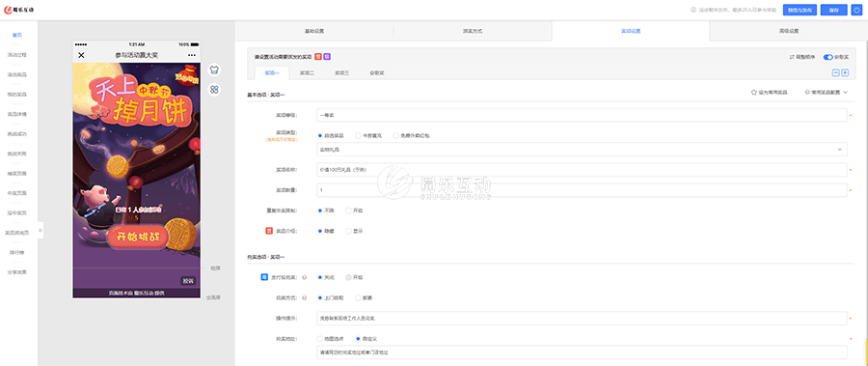Select 自定义 for 兑奖地址

pos(358,338)
